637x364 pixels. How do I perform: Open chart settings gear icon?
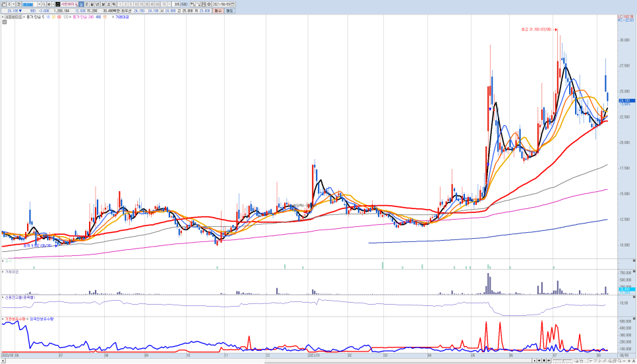click(209, 4)
